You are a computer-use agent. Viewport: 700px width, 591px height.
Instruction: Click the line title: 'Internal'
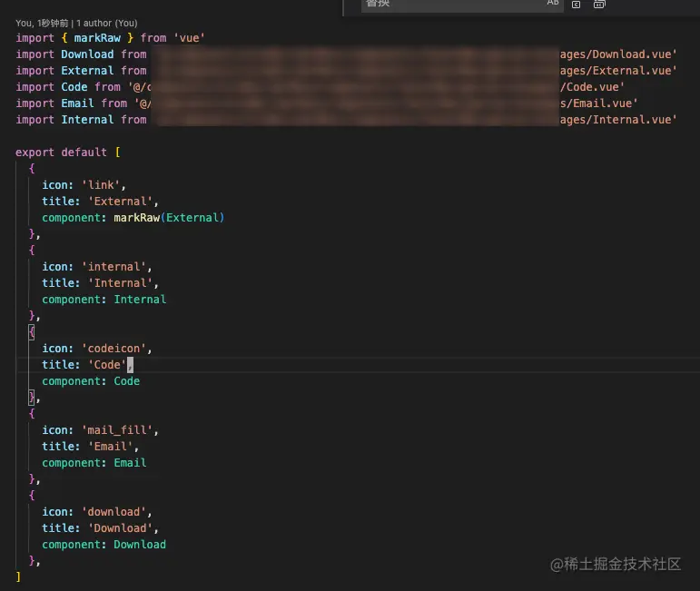(100, 283)
